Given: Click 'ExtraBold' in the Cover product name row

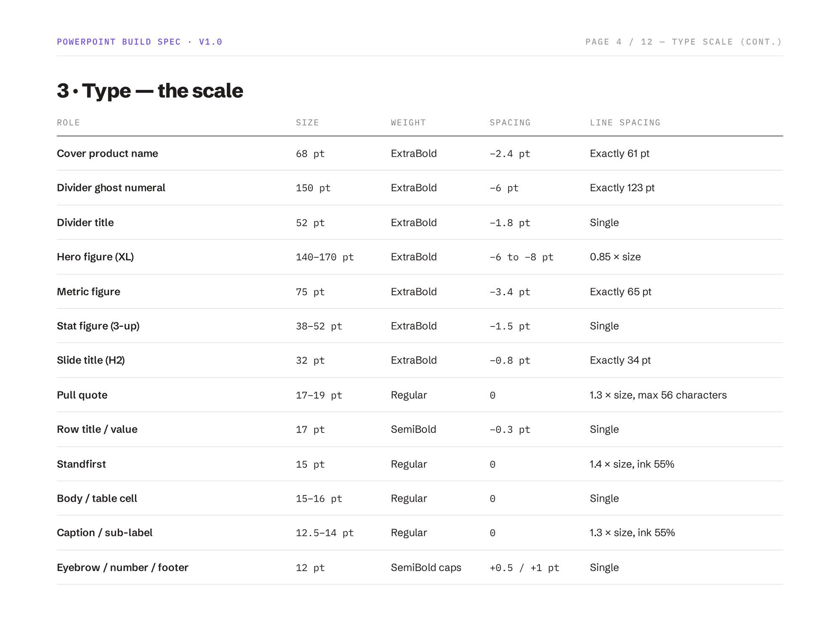Looking at the screenshot, I should pyautogui.click(x=414, y=154).
